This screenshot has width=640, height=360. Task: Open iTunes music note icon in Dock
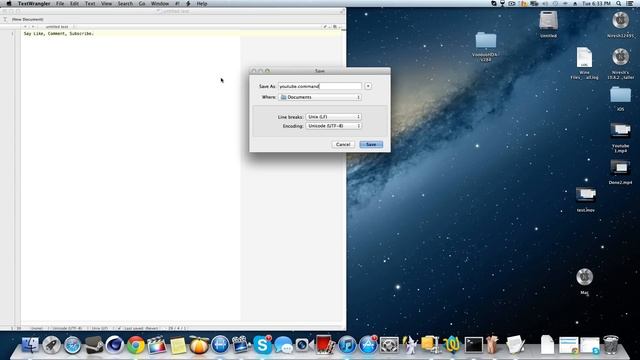tap(347, 345)
